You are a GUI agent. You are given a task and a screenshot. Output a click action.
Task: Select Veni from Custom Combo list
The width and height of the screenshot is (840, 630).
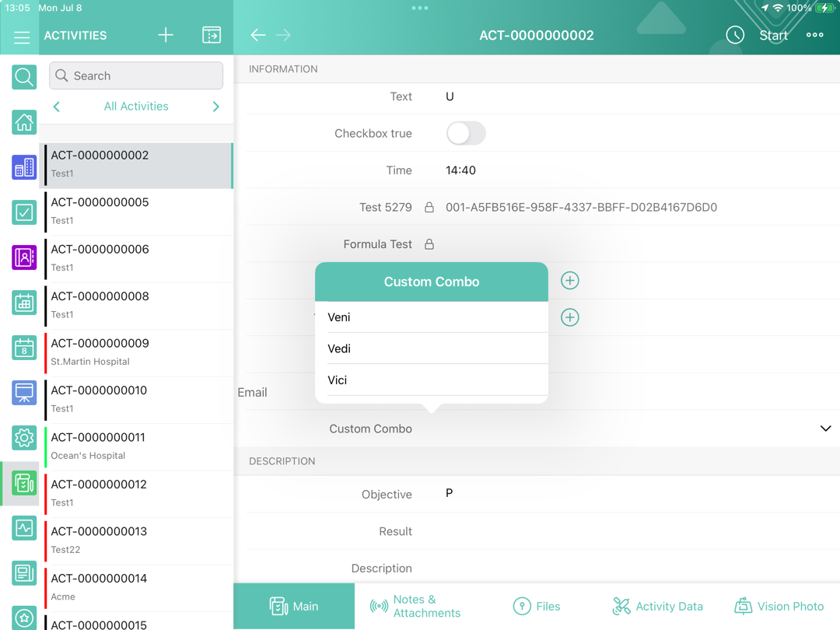click(432, 317)
